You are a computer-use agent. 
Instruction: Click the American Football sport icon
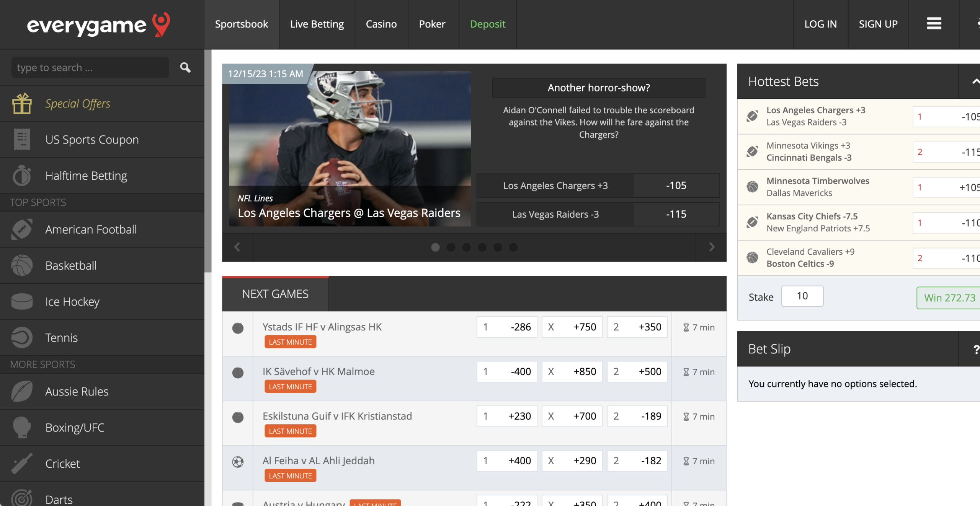point(21,229)
